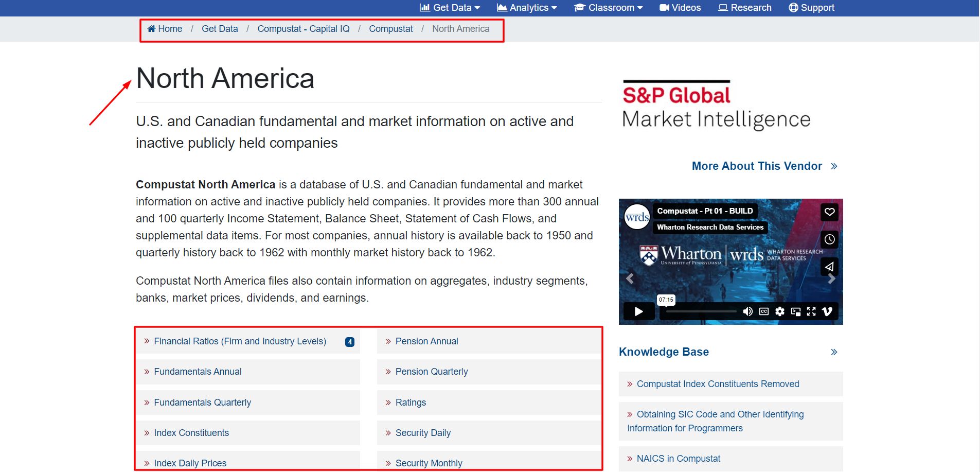Image resolution: width=980 pixels, height=472 pixels.
Task: Go to Videos in top navigation
Action: point(680,8)
